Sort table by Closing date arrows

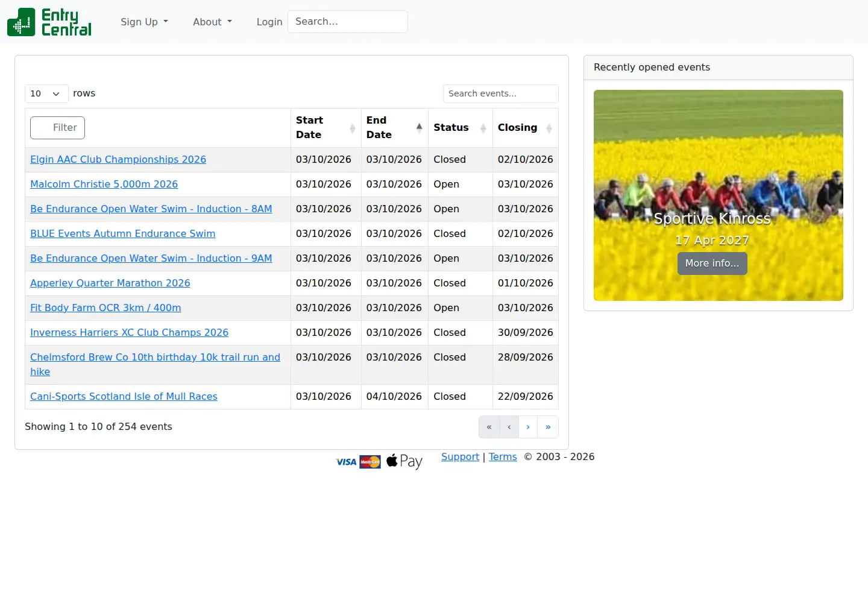(549, 128)
